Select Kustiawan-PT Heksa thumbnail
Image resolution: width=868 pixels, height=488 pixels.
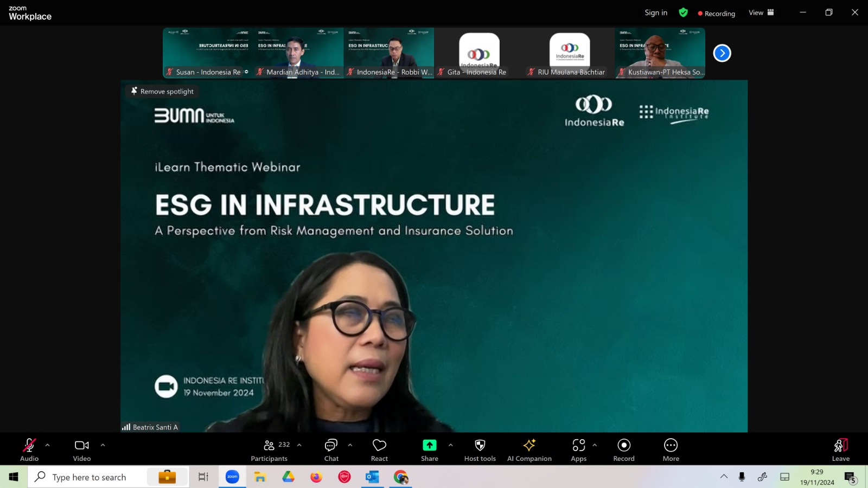pyautogui.click(x=660, y=53)
